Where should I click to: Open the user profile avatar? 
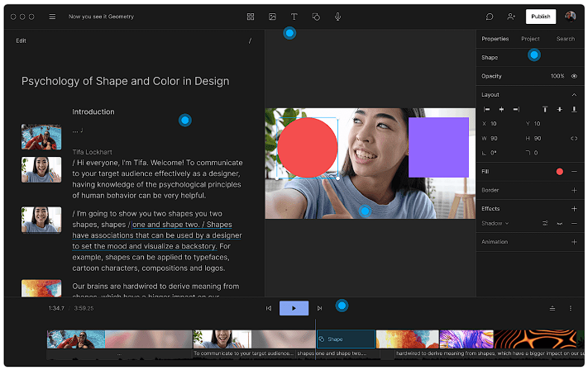coord(571,17)
